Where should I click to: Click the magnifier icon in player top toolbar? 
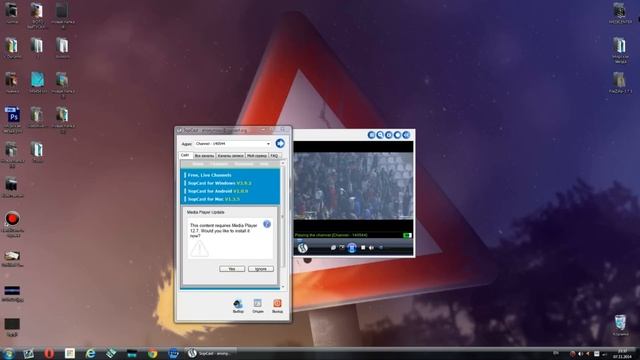pos(380,135)
